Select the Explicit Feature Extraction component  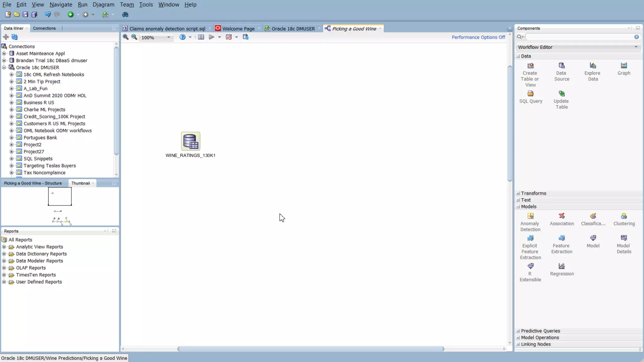point(530,247)
